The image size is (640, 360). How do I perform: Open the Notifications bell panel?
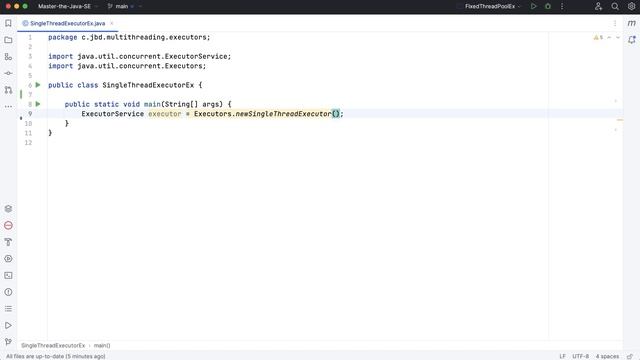point(631,40)
